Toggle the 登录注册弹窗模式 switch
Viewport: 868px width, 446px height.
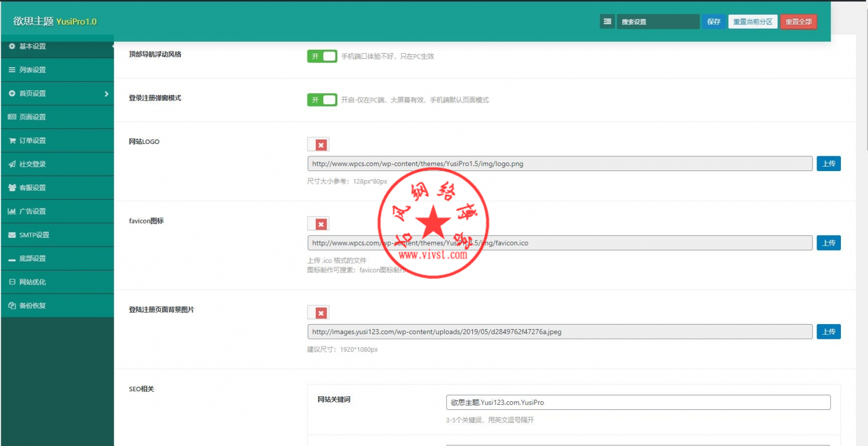click(322, 100)
